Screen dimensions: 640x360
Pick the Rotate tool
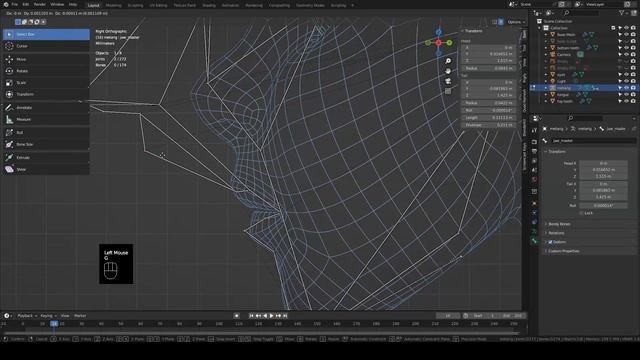click(x=46, y=71)
